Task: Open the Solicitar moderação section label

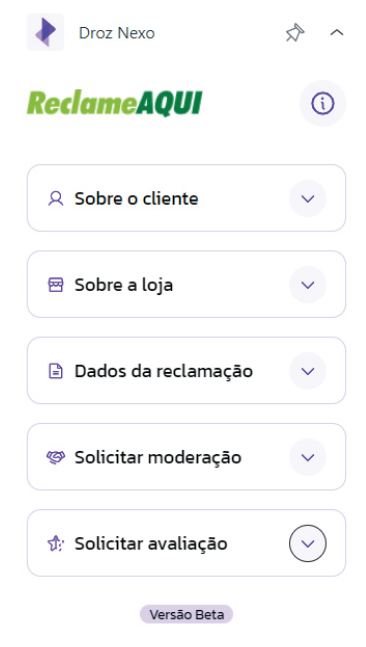Action: point(158,457)
